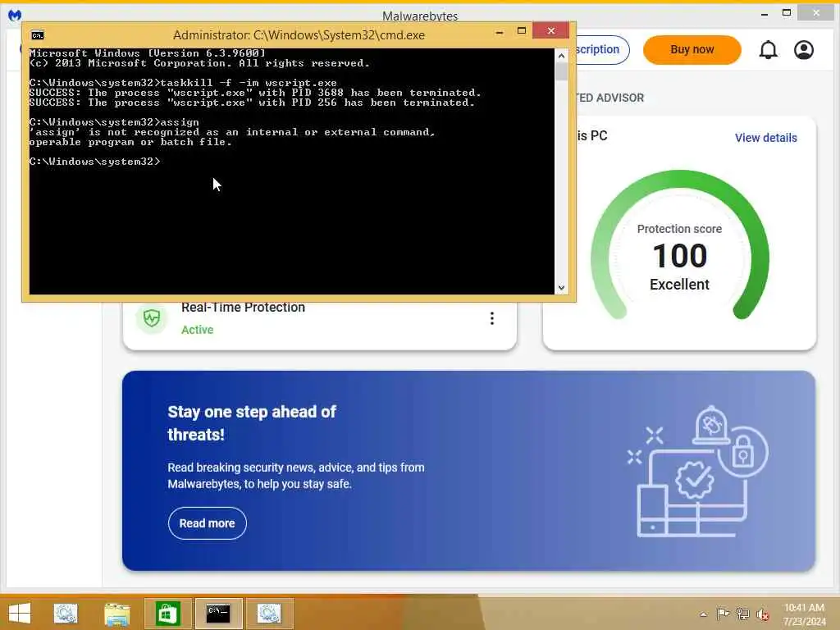Open the Real-Time Protection three-dot menu
Image resolution: width=840 pixels, height=630 pixels.
[x=492, y=318]
